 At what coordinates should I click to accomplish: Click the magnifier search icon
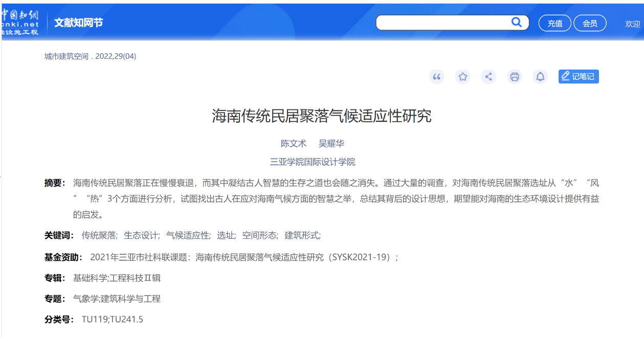pos(517,22)
